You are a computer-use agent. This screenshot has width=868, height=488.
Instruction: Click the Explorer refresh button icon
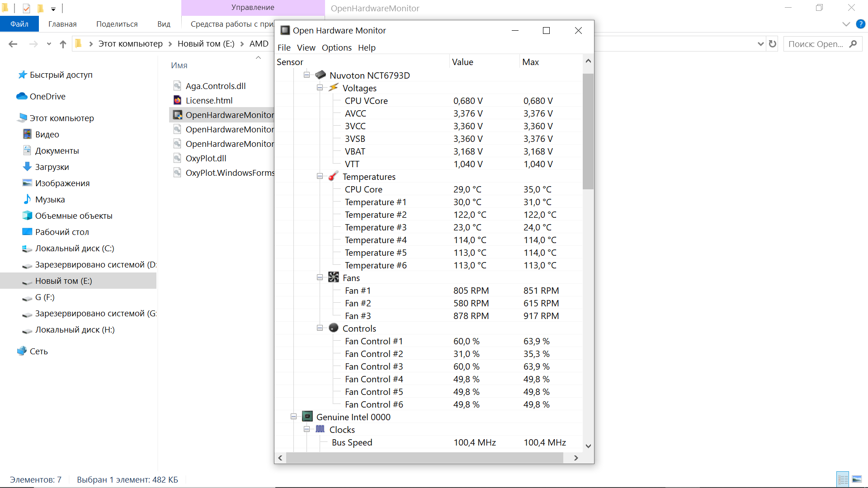pos(773,44)
